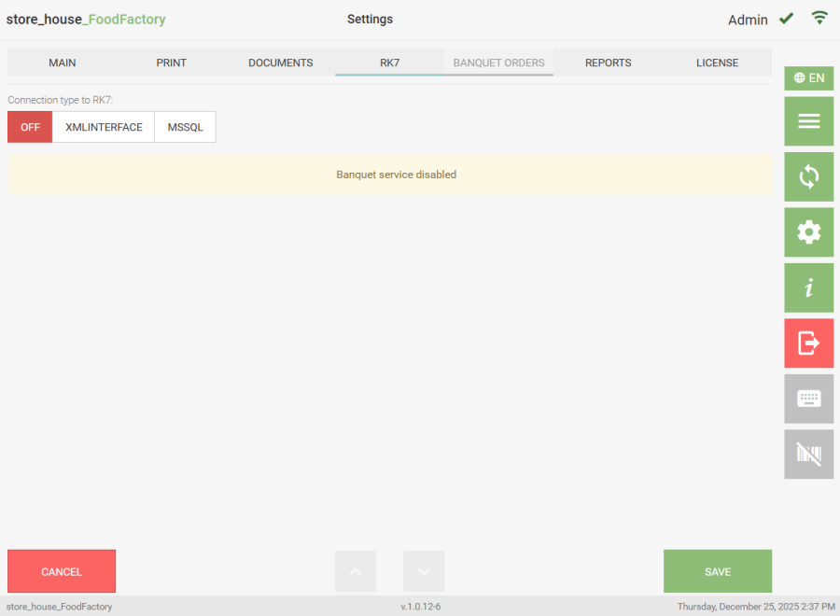The image size is (840, 616).
Task: Click the green sync refresh icon
Action: tap(808, 176)
